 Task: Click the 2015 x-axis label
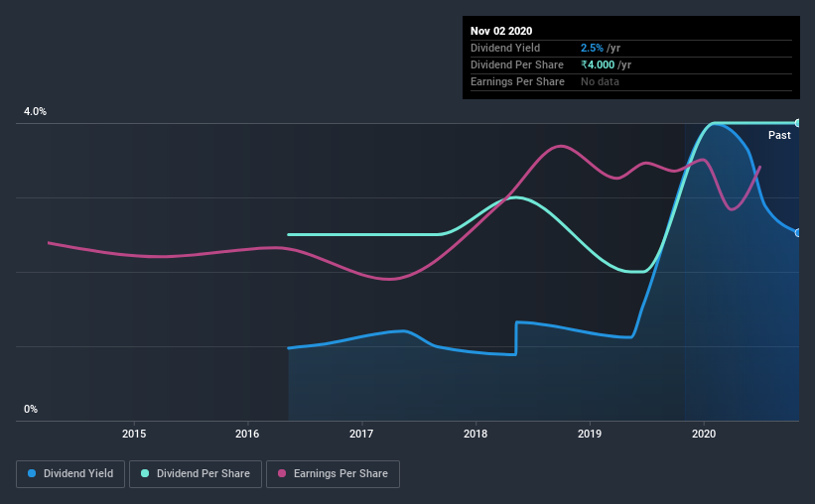[134, 434]
